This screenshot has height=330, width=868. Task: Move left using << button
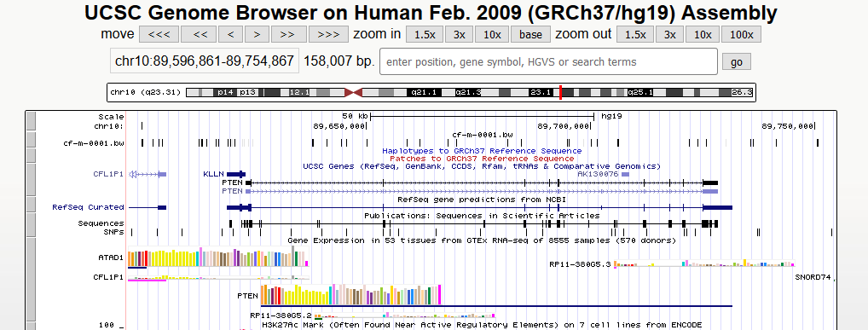[x=200, y=34]
